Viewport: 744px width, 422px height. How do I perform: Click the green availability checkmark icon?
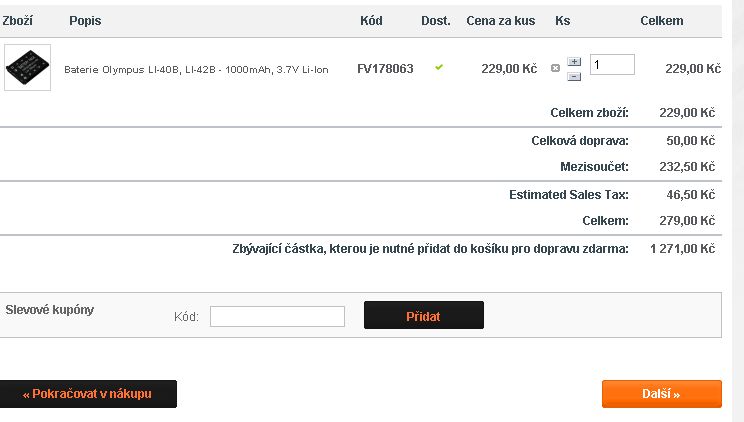[x=439, y=67]
